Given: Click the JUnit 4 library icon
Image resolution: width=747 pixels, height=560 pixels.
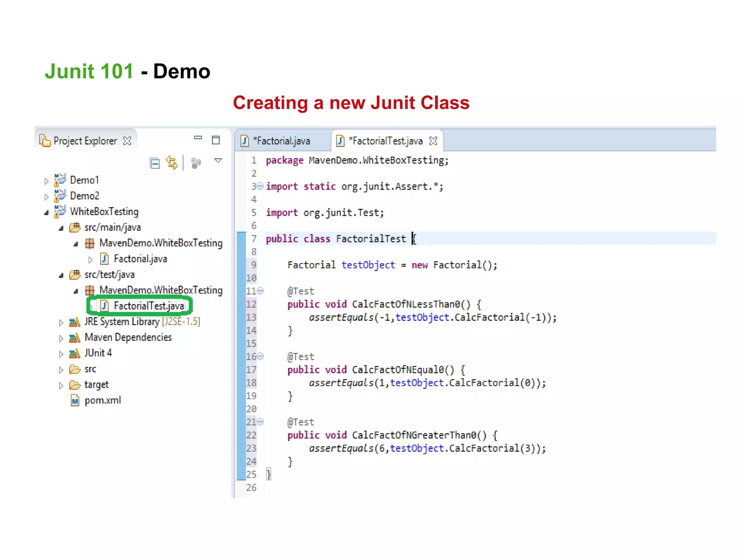Looking at the screenshot, I should click(75, 353).
